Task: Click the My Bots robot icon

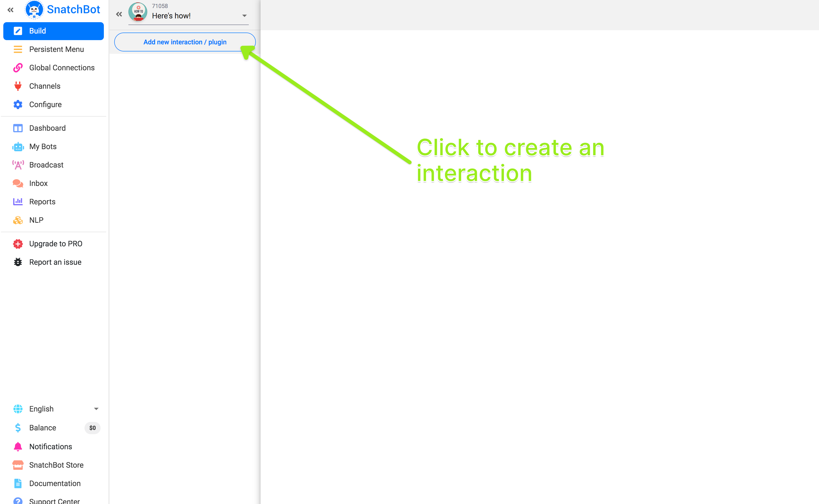Action: pyautogui.click(x=18, y=147)
